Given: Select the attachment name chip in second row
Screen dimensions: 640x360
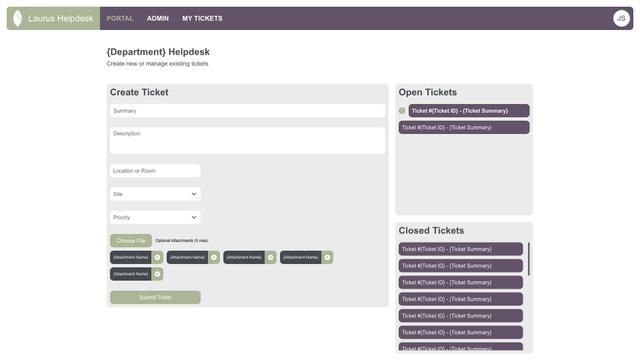Looking at the screenshot, I should pos(131,274).
